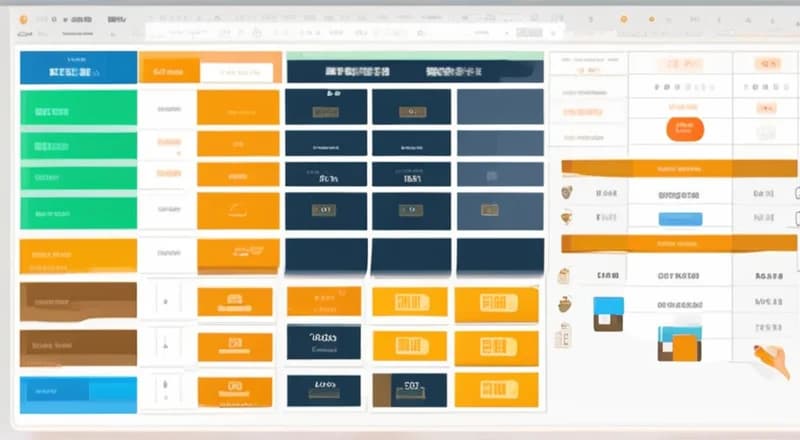
Task: Select the pencil edit icon
Action: (764, 354)
